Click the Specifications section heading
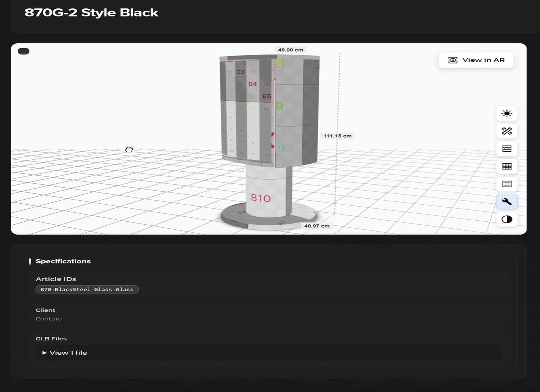This screenshot has width=540, height=392. point(63,261)
